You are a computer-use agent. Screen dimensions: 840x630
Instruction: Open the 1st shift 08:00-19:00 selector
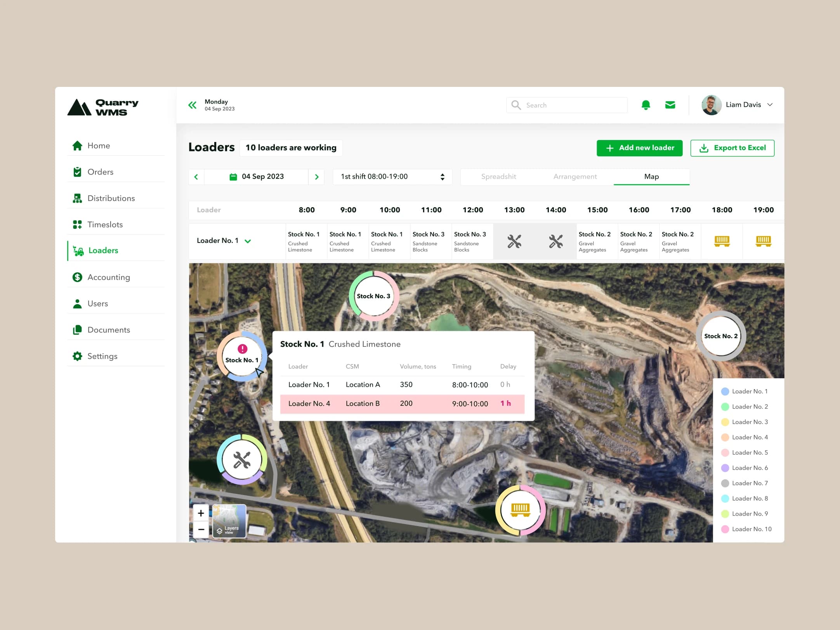pos(392,177)
